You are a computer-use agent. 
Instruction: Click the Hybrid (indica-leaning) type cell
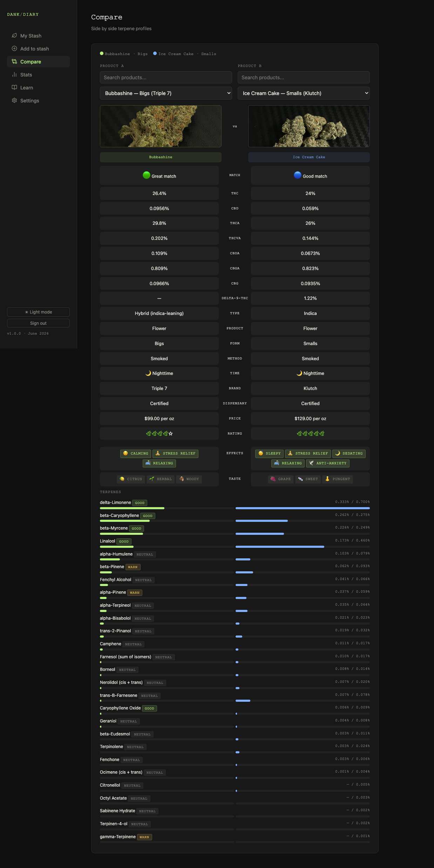159,313
